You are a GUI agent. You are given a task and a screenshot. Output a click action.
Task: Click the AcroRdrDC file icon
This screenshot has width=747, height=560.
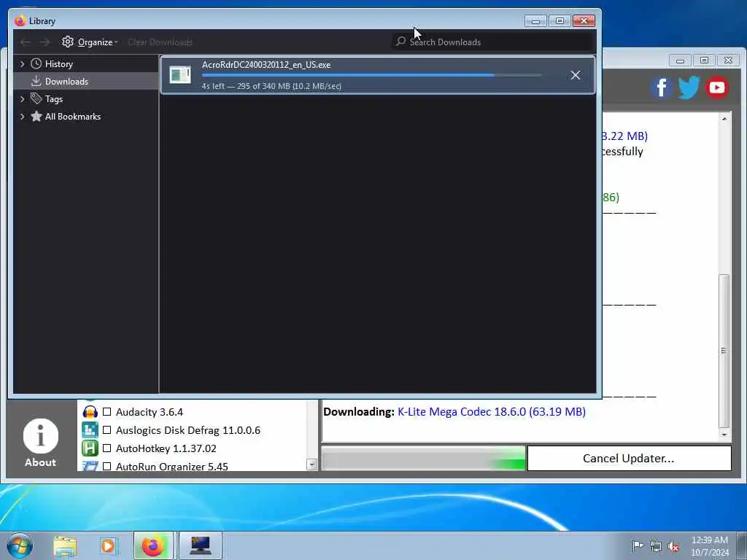(x=180, y=75)
